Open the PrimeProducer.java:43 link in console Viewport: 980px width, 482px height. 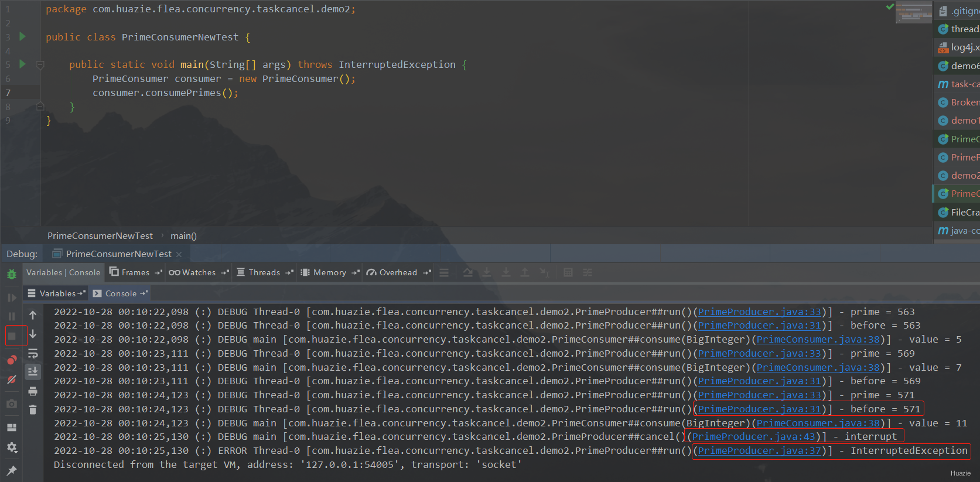coord(753,436)
